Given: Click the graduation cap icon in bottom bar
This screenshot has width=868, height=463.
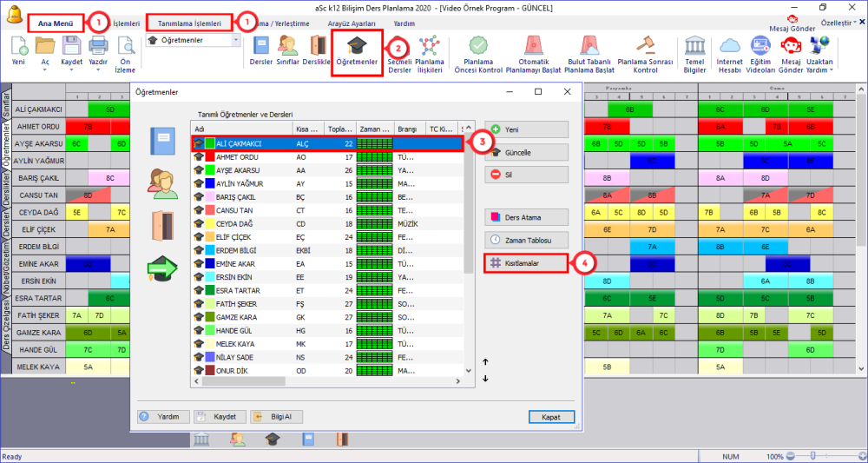Looking at the screenshot, I should tap(272, 440).
